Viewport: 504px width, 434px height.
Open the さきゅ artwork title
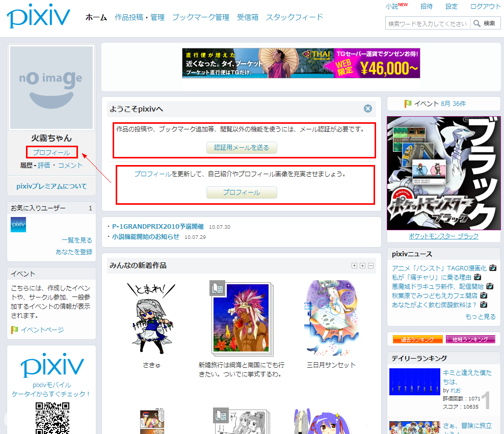tap(151, 365)
